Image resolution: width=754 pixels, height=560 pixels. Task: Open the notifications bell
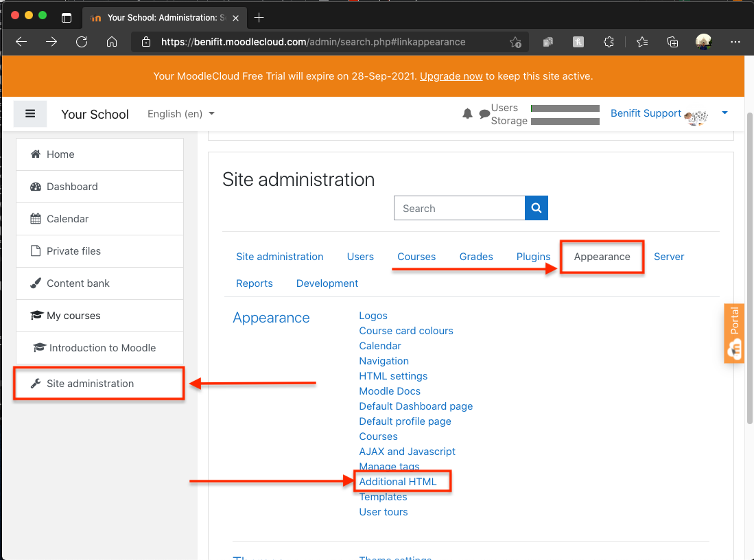pyautogui.click(x=467, y=113)
